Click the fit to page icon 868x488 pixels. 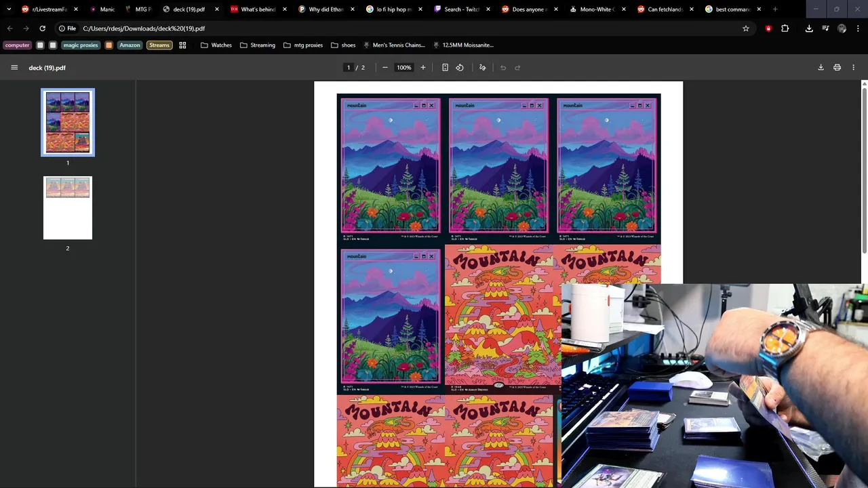click(445, 68)
